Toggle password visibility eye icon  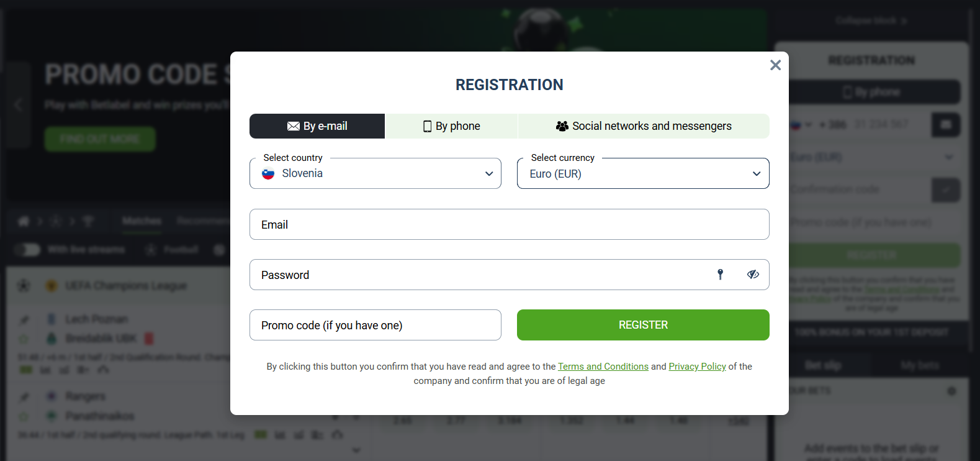click(x=753, y=275)
